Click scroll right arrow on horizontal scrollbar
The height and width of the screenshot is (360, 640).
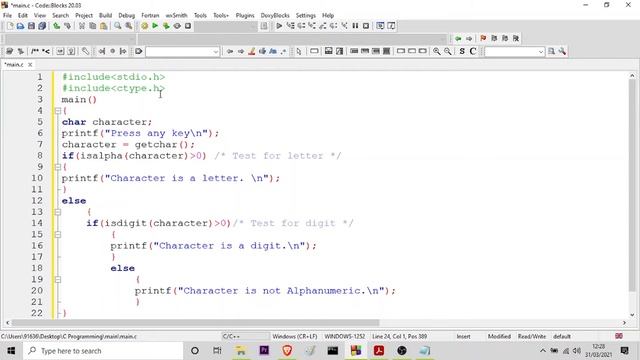point(624,322)
